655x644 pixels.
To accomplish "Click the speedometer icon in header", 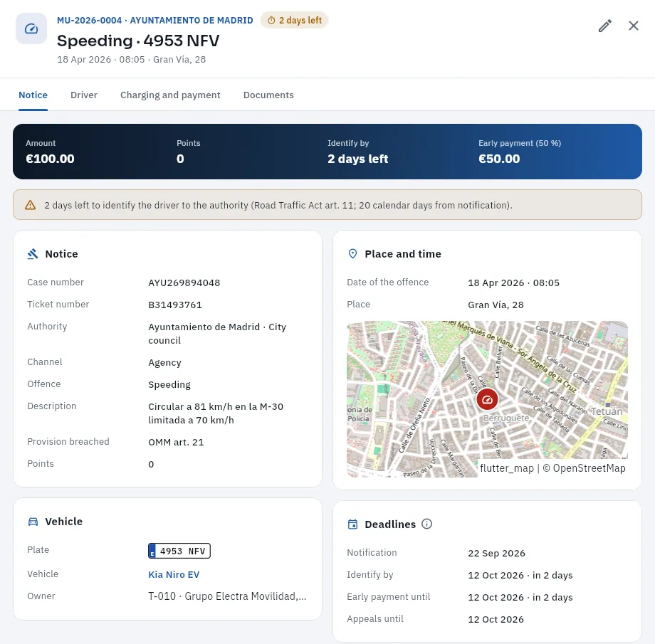I will pos(31,28).
